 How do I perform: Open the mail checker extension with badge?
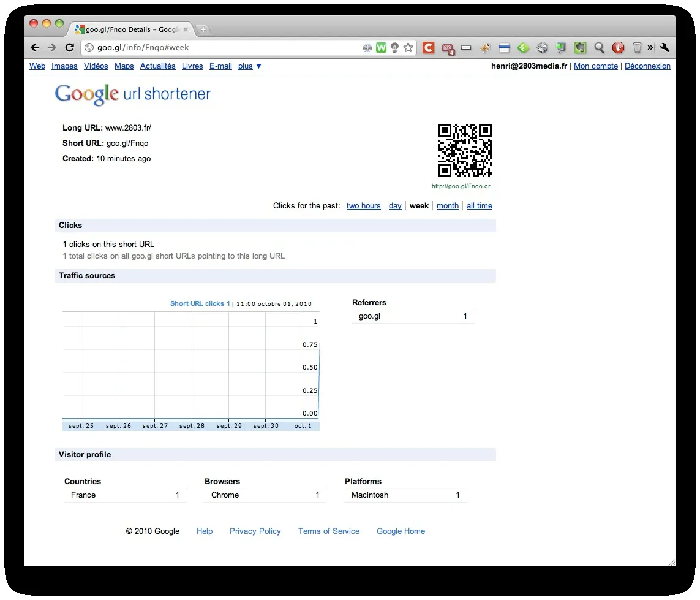(448, 48)
